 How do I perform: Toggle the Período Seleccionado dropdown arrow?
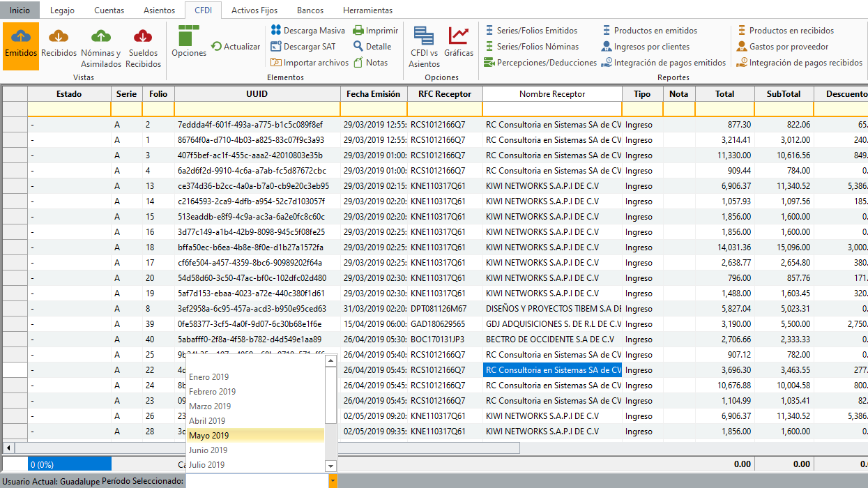(333, 481)
